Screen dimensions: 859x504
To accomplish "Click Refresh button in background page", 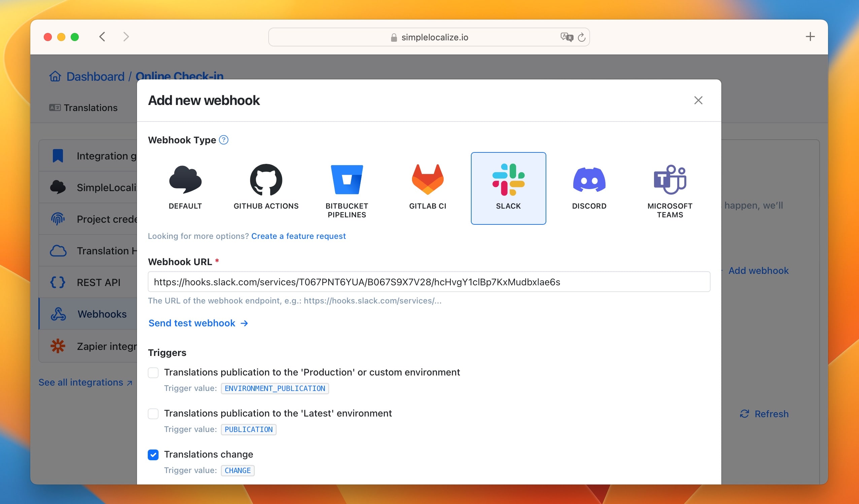I will [764, 414].
